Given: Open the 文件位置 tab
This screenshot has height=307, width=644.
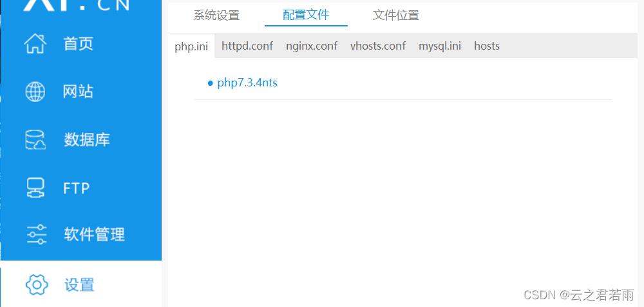Looking at the screenshot, I should click(396, 15).
